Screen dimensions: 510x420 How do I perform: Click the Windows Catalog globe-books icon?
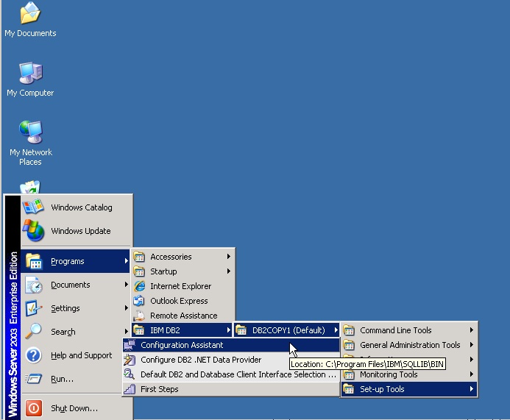coord(33,207)
